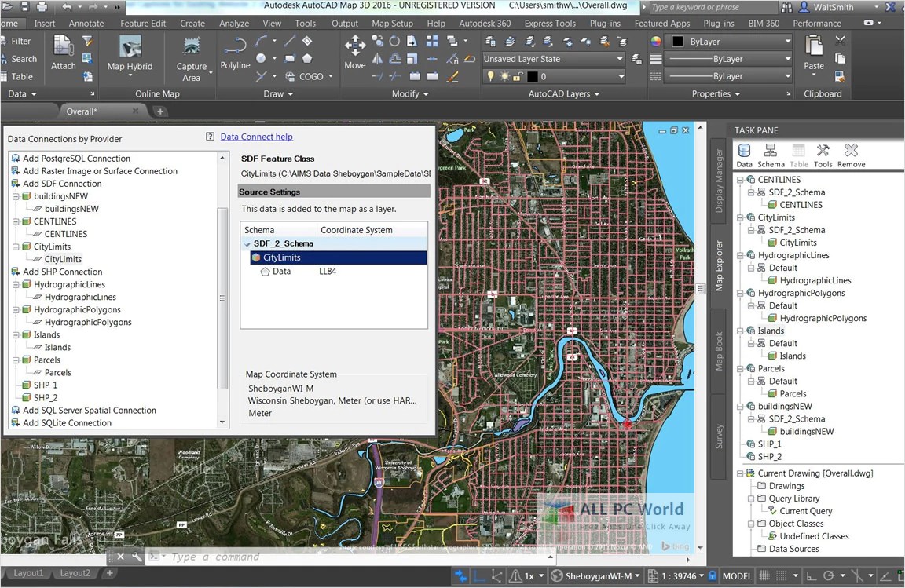Toggle the grid display in status bar
Screen dimensions: 905x588
[x=764, y=576]
